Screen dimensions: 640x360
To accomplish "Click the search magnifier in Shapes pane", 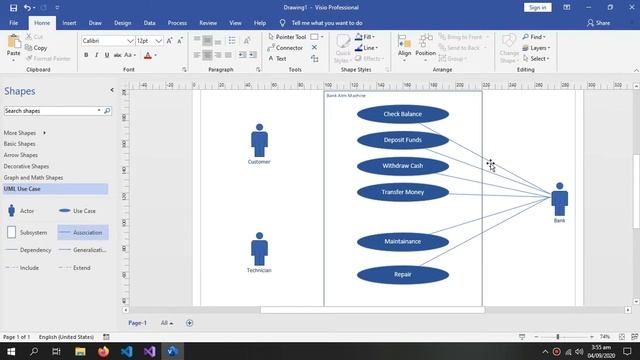I will tap(107, 111).
